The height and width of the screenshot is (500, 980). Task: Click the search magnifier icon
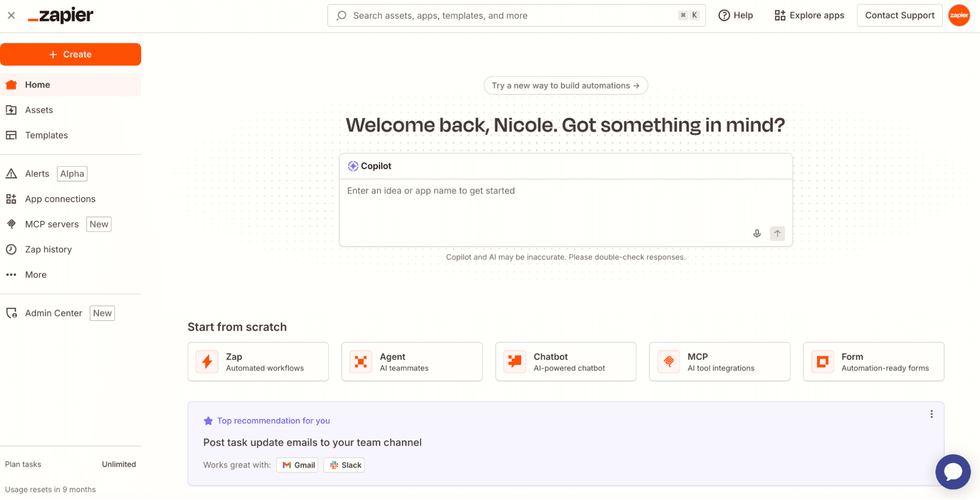(342, 15)
